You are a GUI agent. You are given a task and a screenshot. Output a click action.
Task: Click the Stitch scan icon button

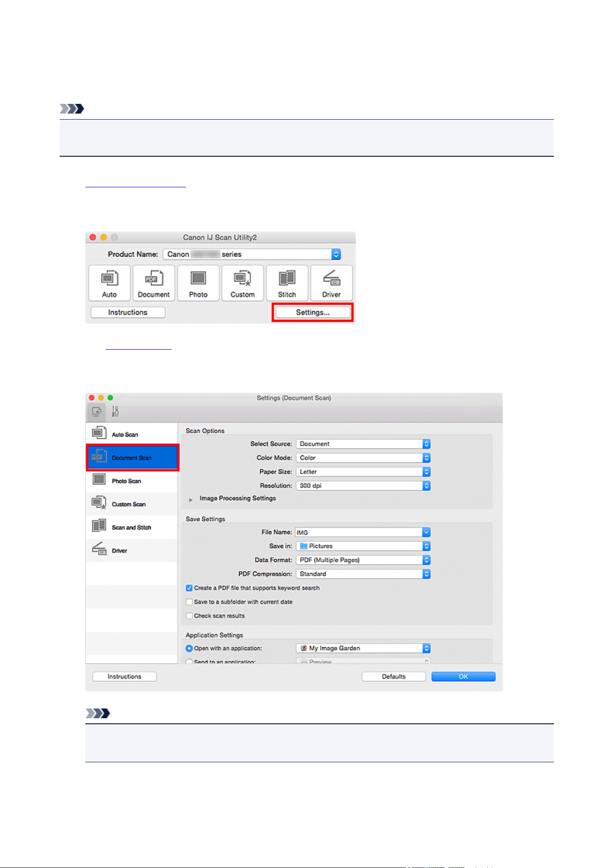(287, 283)
